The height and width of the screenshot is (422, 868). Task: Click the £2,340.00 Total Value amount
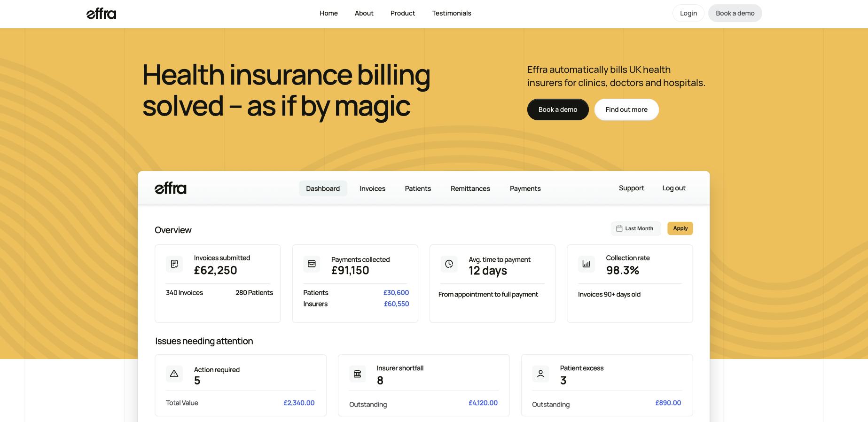[299, 403]
